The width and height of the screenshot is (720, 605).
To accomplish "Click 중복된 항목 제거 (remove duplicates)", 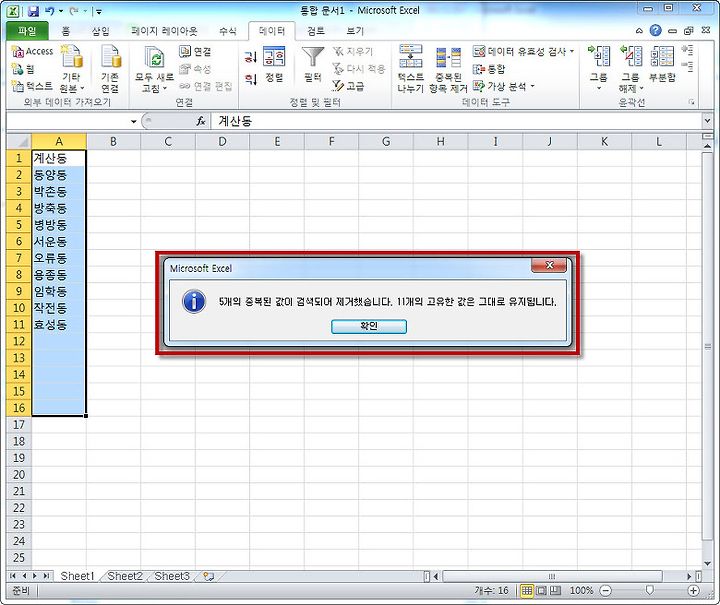I will 448,68.
